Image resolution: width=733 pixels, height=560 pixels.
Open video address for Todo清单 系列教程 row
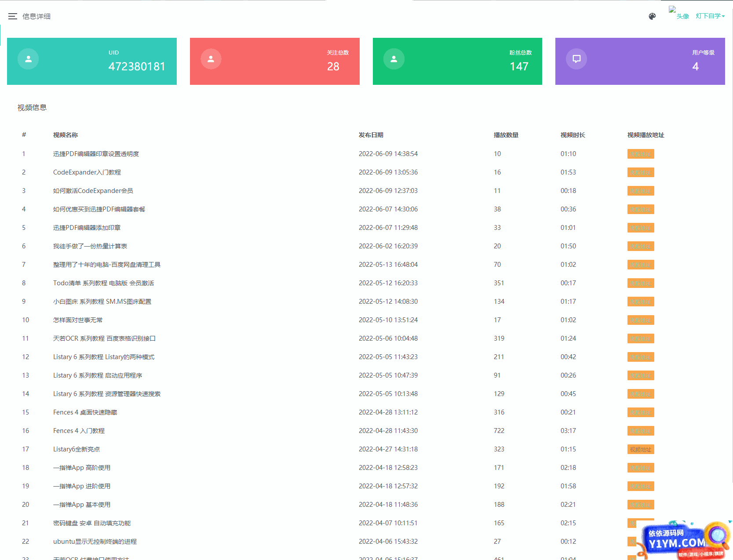641,283
